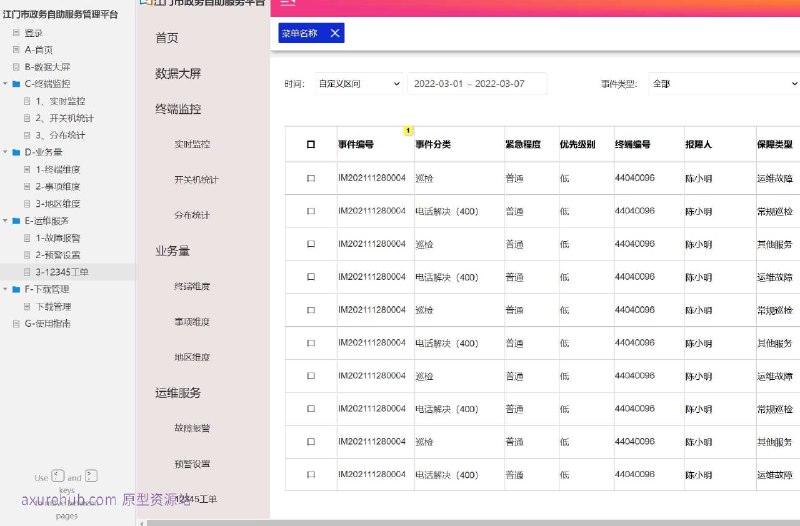Image resolution: width=800 pixels, height=526 pixels.
Task: Click folder icon of E-运维服务
Action: [x=16, y=221]
